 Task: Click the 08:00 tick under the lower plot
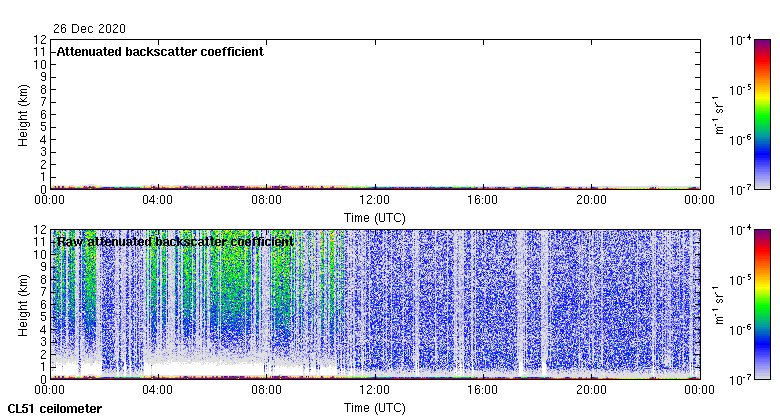click(x=266, y=389)
